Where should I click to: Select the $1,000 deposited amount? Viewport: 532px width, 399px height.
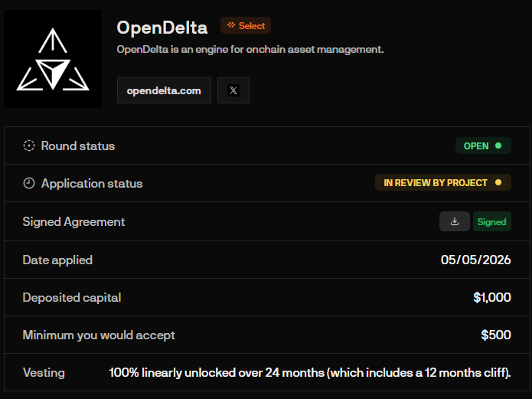pyautogui.click(x=492, y=297)
